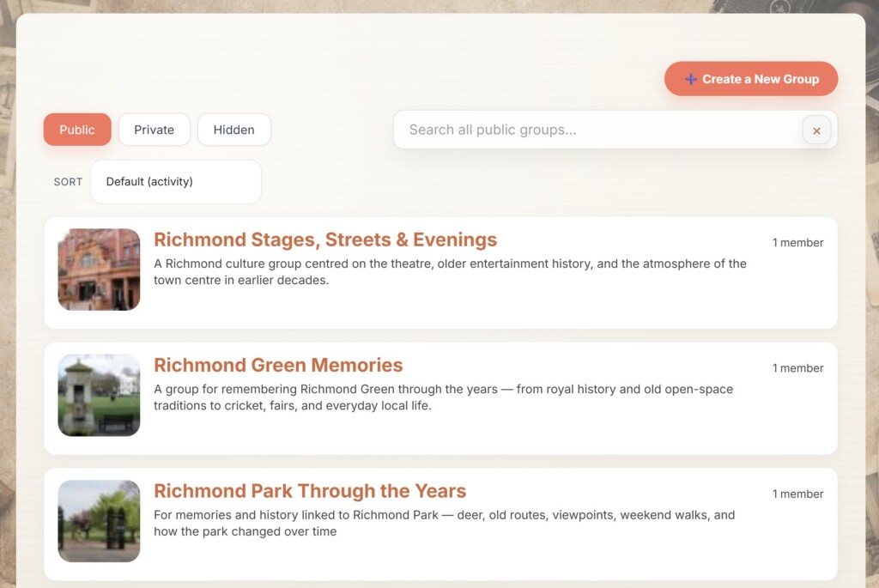Click the plus icon on Create a New Group
Image resolution: width=879 pixels, height=588 pixels.
click(x=691, y=79)
